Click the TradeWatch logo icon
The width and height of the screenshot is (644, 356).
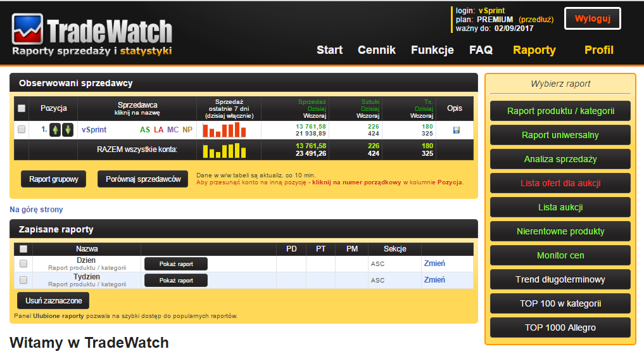27,29
